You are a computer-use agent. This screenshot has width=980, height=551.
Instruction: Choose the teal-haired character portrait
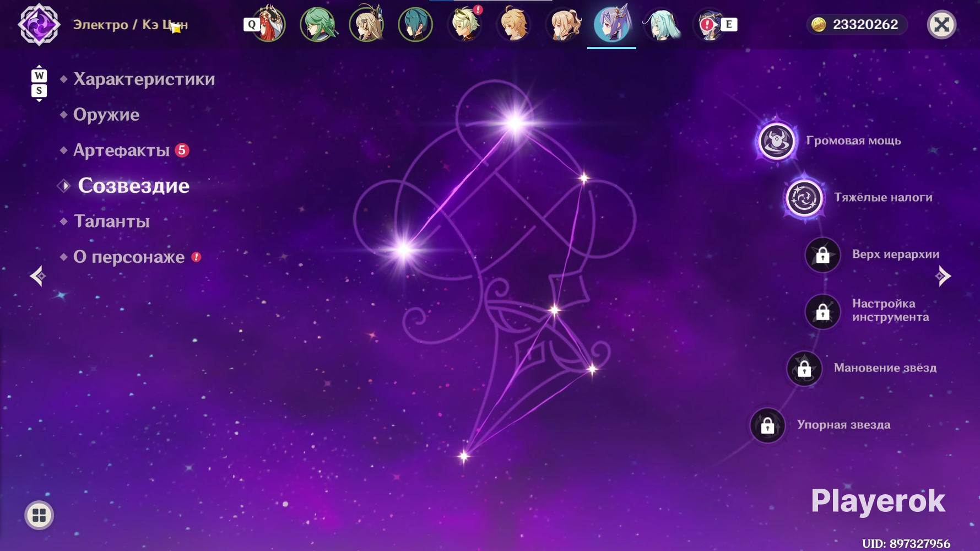point(416,24)
